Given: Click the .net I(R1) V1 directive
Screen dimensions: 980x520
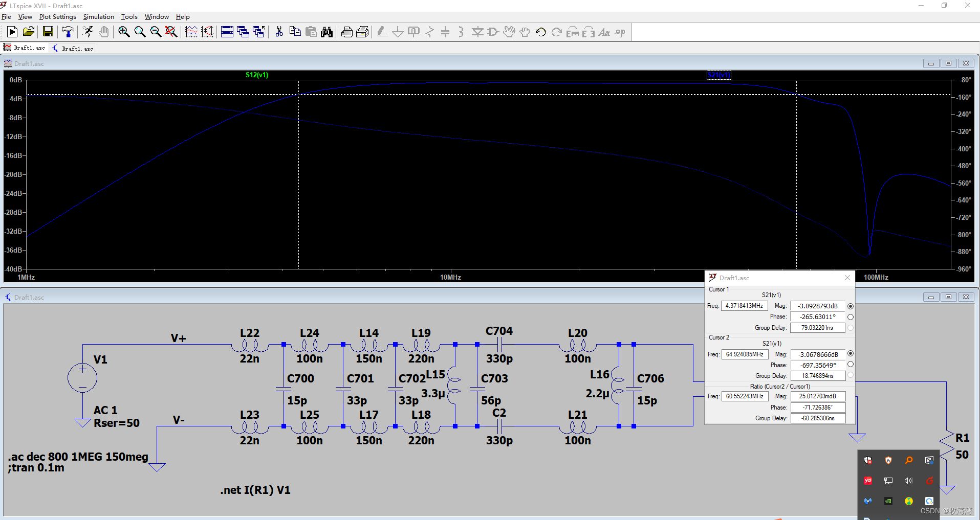Looking at the screenshot, I should tap(255, 490).
